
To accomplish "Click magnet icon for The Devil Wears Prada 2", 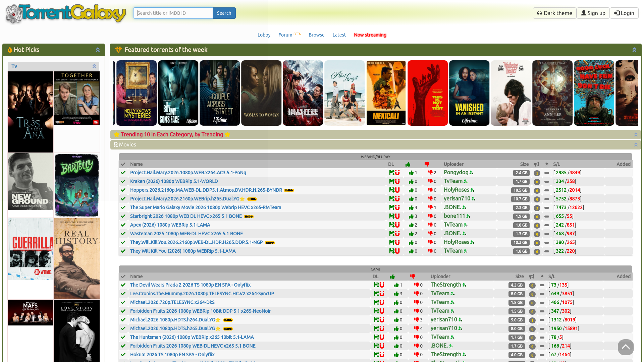I will pyautogui.click(x=382, y=285).
